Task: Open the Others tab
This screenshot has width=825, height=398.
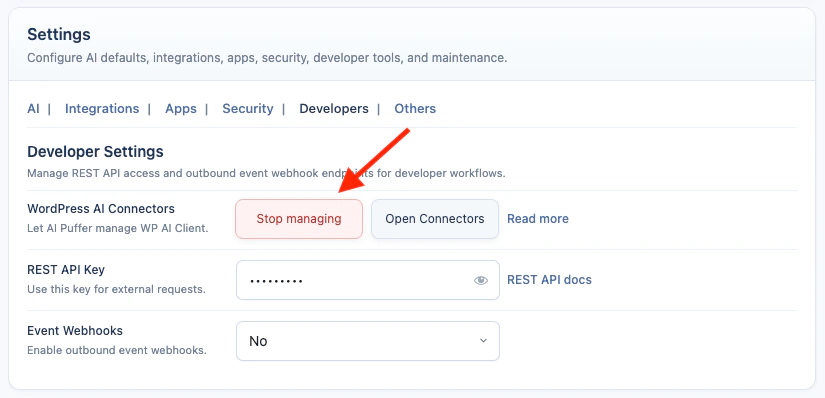Action: (x=415, y=108)
